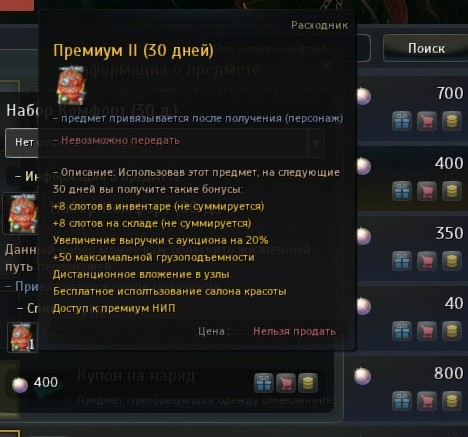The image size is (468, 437).
Task: Click the coins icon for 350 pearl item
Action: tap(452, 261)
